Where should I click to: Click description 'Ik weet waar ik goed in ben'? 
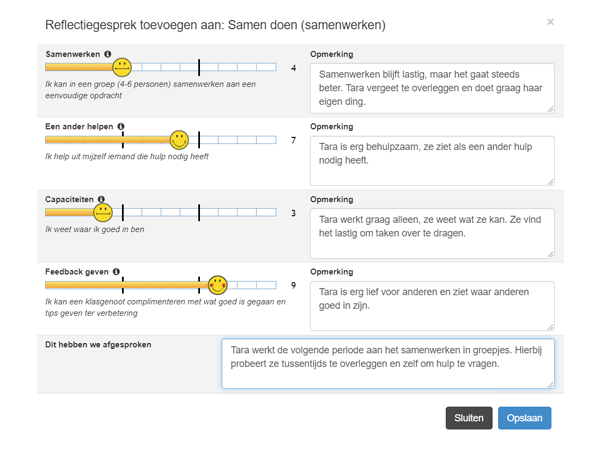[x=95, y=229]
